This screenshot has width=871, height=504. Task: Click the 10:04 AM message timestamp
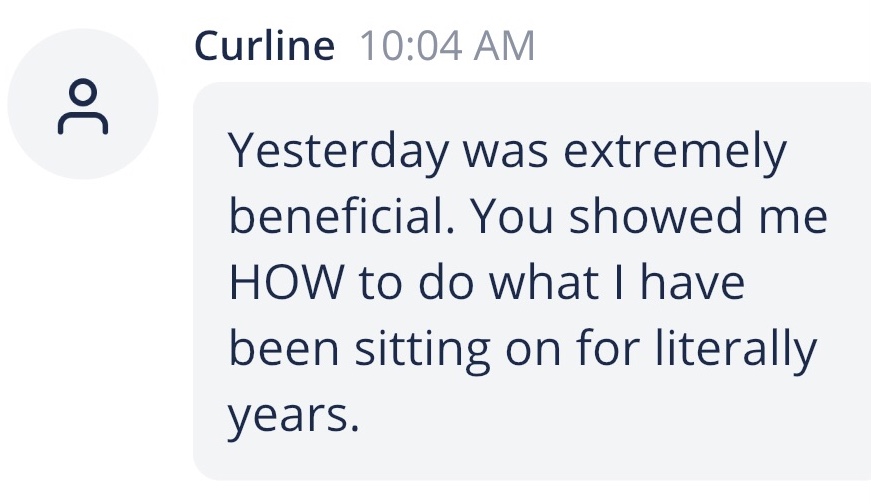coord(446,46)
